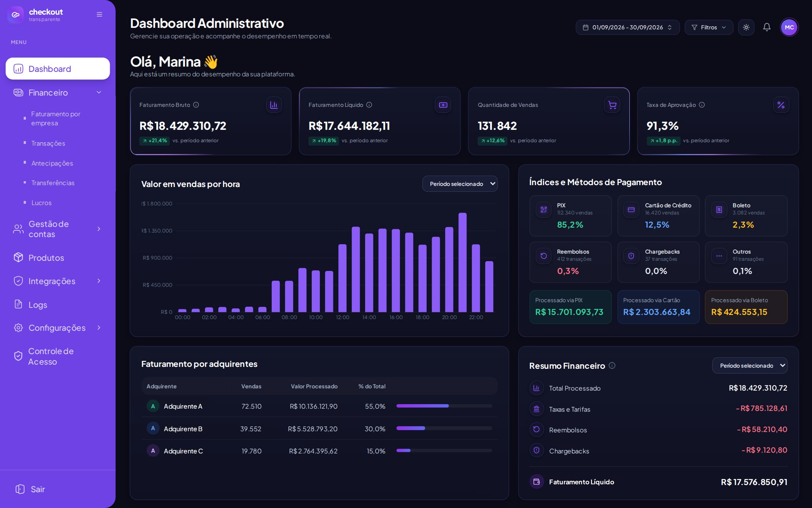The image size is (812, 508).
Task: Toggle light/dark theme with the sun icon
Action: click(x=746, y=27)
